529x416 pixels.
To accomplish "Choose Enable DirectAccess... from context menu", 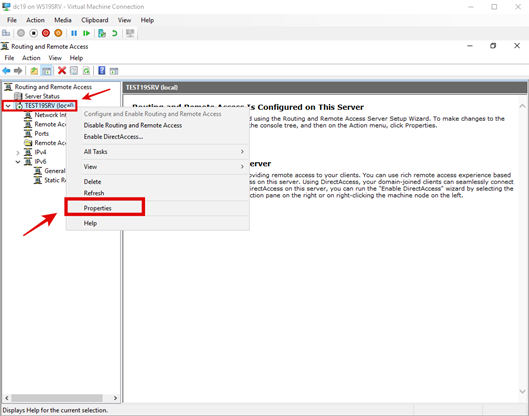I will 158,137.
